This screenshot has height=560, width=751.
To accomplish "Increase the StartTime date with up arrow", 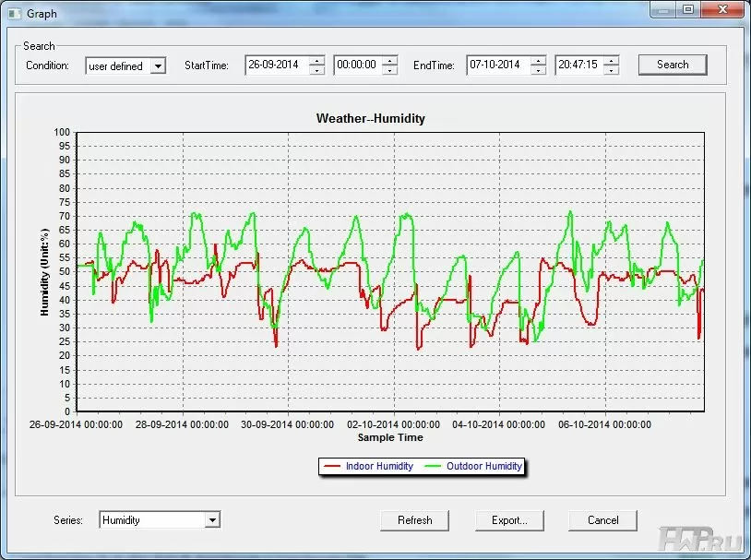I will 316,61.
